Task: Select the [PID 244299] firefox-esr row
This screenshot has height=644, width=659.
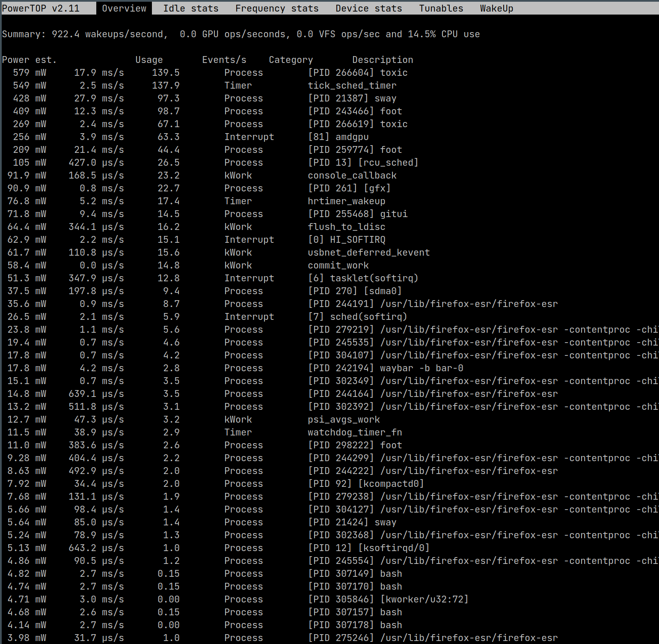Action: click(329, 458)
